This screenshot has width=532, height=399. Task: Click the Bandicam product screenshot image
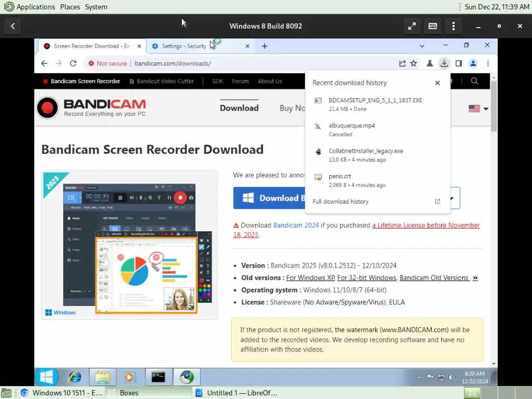pos(129,245)
